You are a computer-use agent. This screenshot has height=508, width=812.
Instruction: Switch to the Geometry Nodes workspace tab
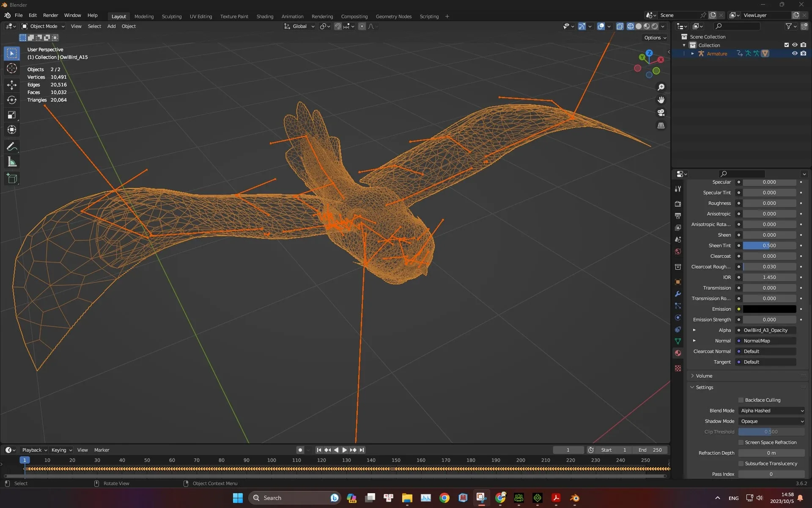[x=393, y=17]
